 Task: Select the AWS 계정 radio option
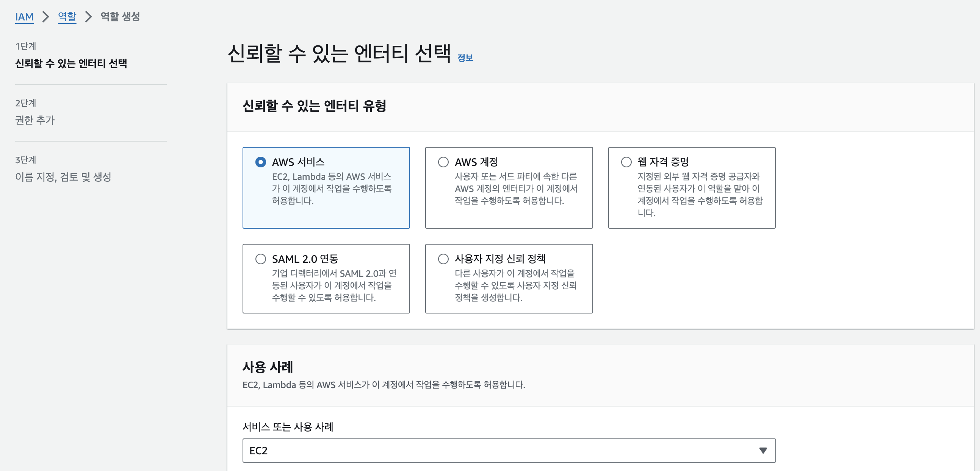[443, 162]
